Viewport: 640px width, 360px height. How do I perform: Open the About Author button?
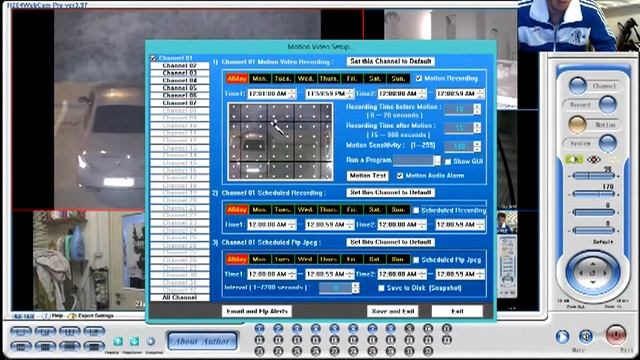coord(202,341)
